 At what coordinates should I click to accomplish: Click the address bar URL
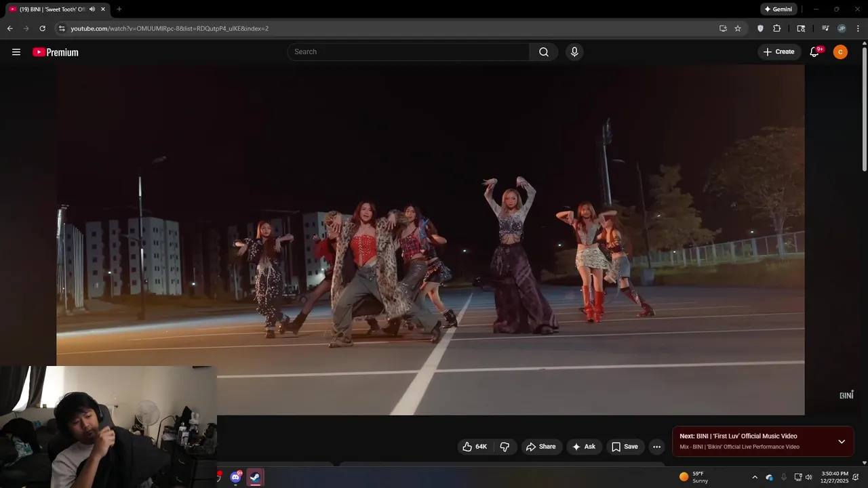170,28
